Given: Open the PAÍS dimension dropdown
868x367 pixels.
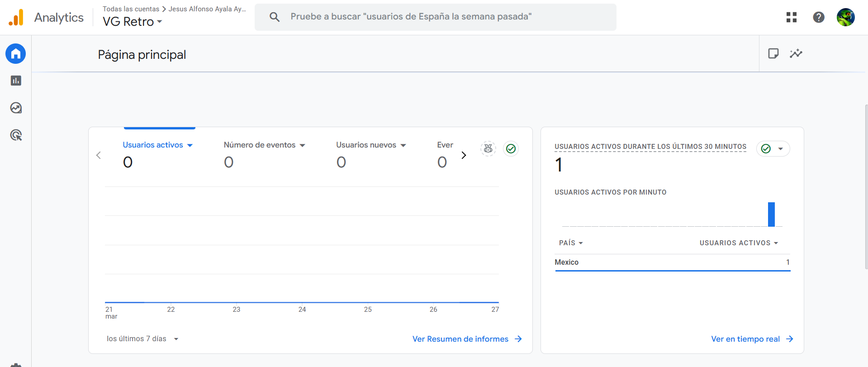Looking at the screenshot, I should click(571, 243).
